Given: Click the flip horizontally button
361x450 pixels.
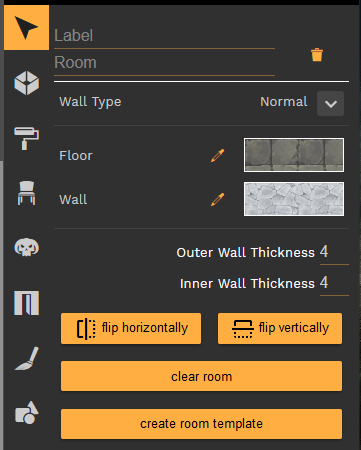Looking at the screenshot, I should [131, 328].
